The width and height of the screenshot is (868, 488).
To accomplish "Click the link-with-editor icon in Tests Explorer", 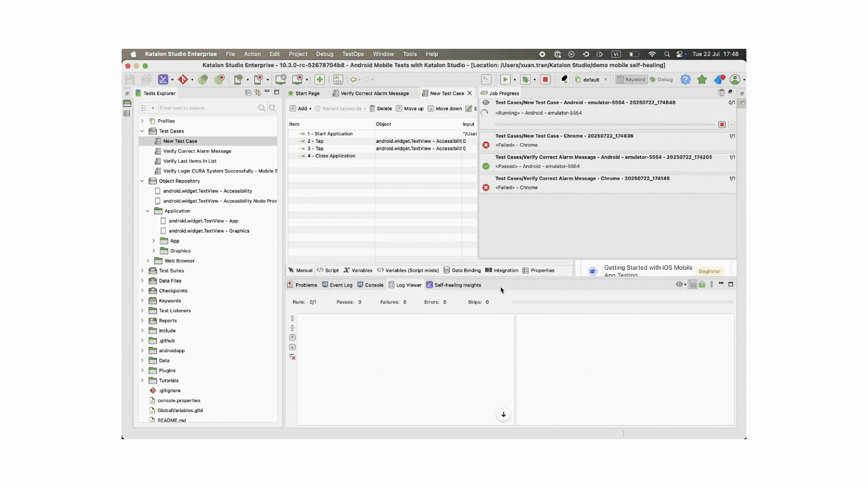I will click(x=258, y=93).
